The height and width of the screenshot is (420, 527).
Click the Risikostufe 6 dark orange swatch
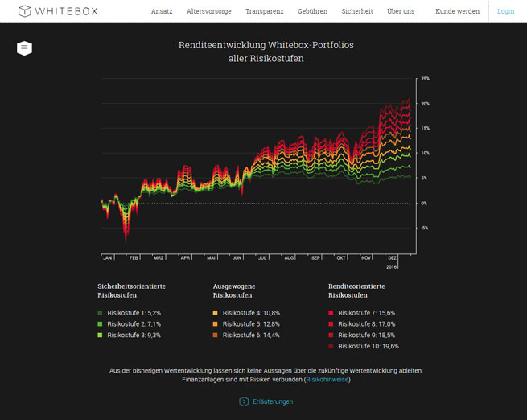tap(215, 335)
